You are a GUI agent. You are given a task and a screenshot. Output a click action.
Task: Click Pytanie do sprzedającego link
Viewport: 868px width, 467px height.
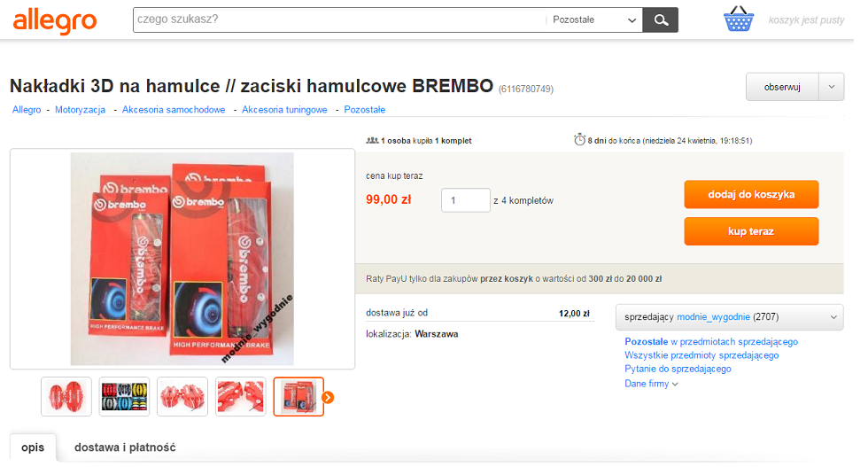(678, 370)
